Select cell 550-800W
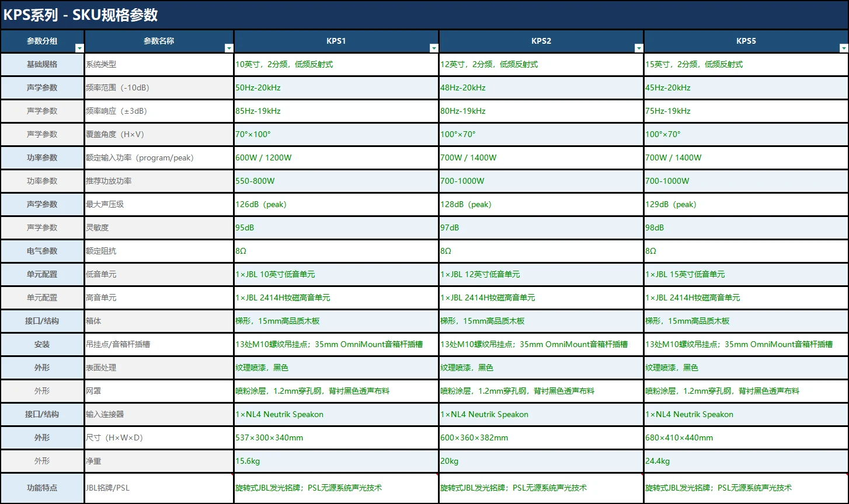Screen dimensions: 849x504 pos(336,181)
